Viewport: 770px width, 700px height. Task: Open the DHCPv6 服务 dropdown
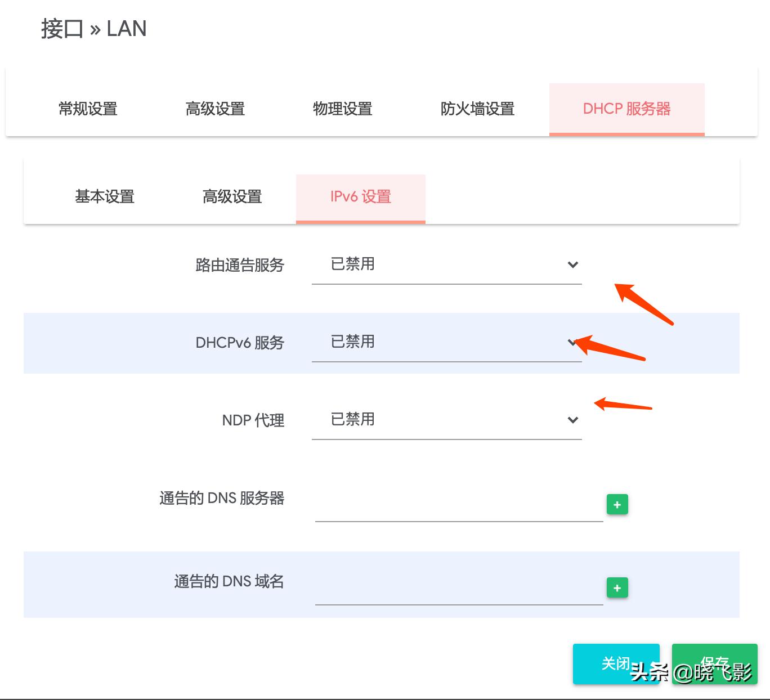[x=445, y=342]
